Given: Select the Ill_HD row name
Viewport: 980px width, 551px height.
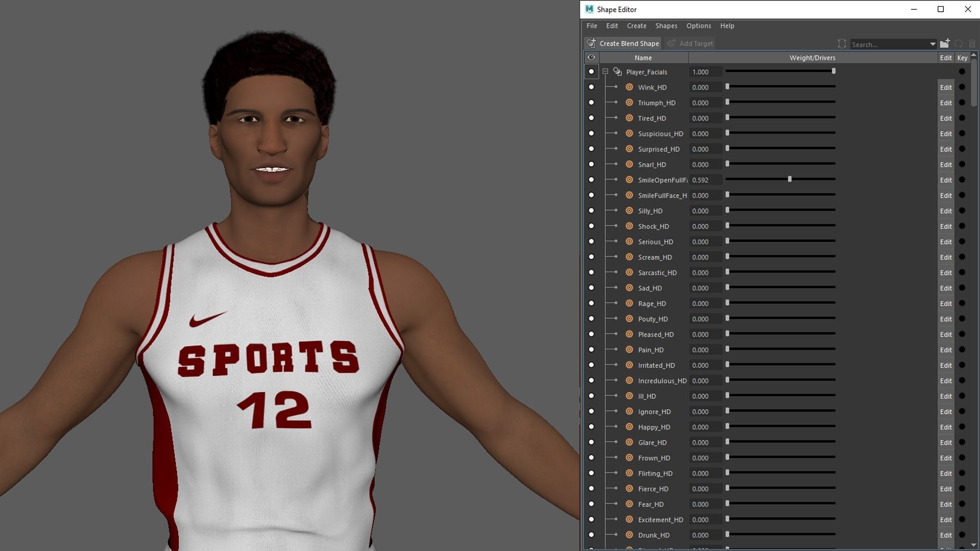Looking at the screenshot, I should (x=647, y=396).
